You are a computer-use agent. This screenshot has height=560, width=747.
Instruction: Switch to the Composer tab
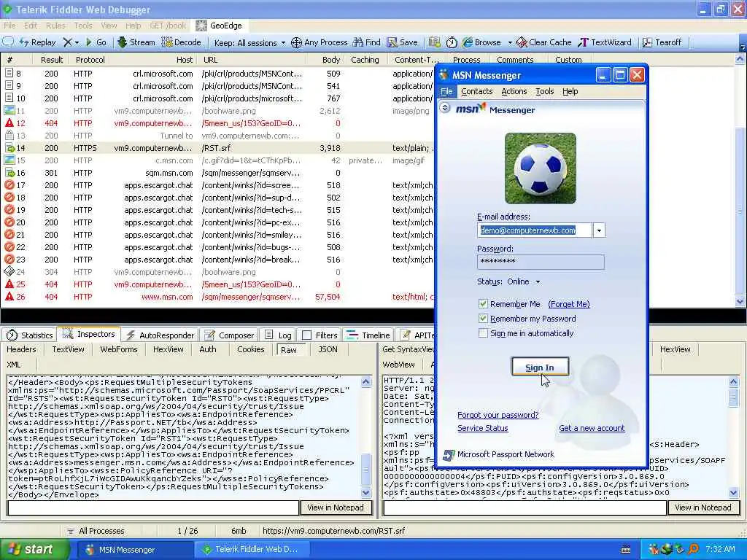tap(229, 335)
